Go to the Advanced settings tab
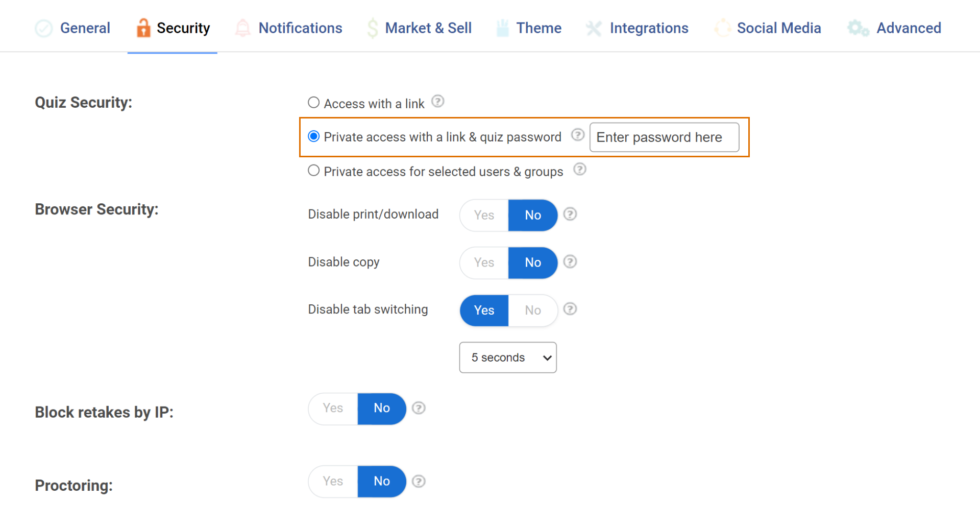Image resolution: width=980 pixels, height=525 pixels. point(908,28)
